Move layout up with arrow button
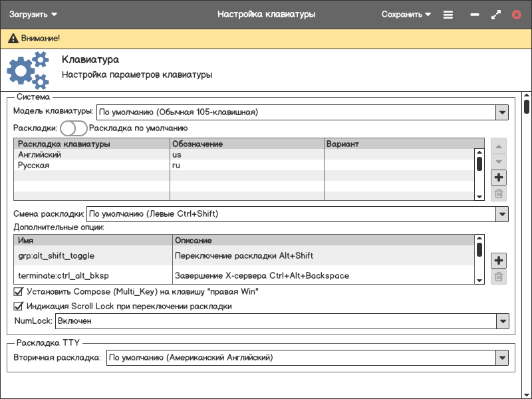Viewport: 532px width, 399px height. [x=499, y=146]
